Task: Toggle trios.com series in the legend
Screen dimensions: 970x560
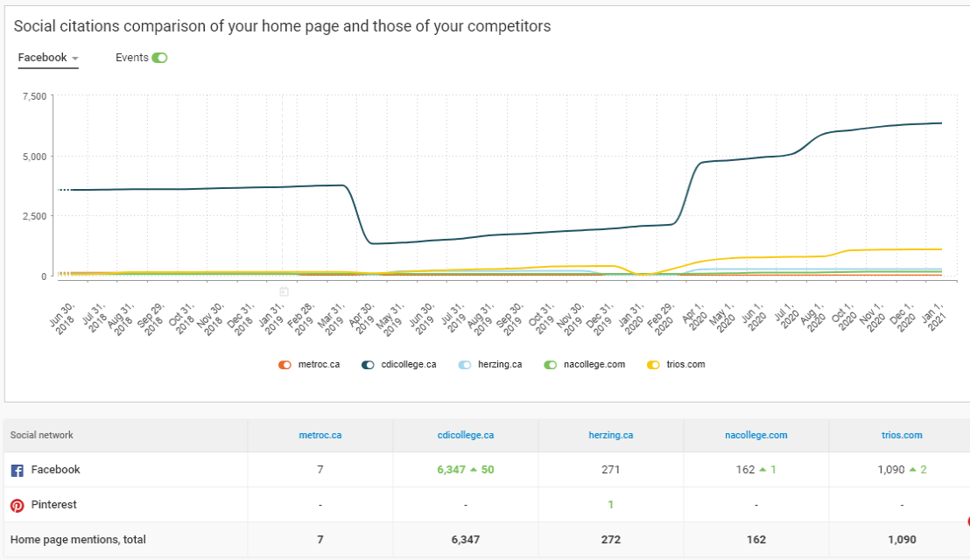Action: coord(653,365)
